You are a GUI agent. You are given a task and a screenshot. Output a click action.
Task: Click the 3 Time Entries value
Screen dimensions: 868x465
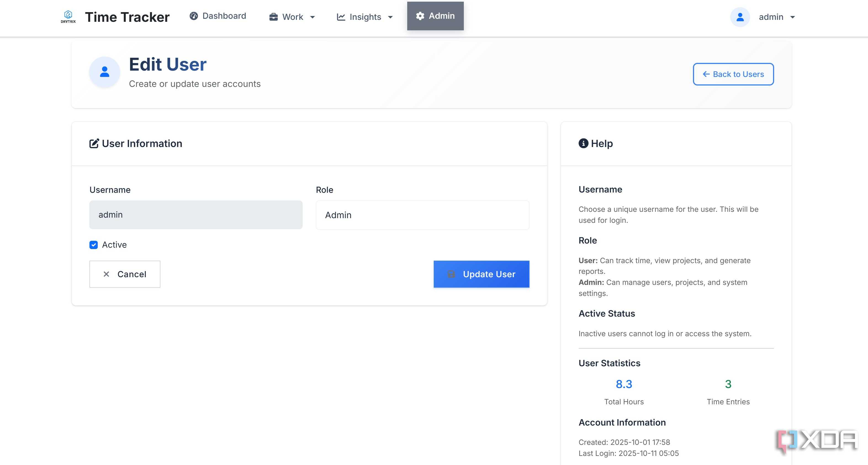point(728,384)
